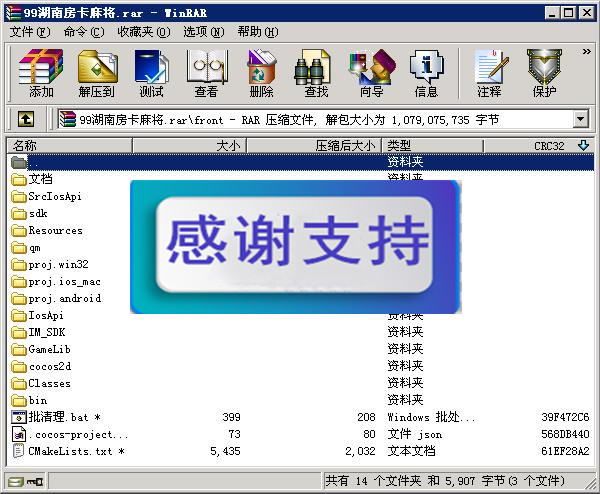Maximize the WinRAR window

click(x=569, y=13)
